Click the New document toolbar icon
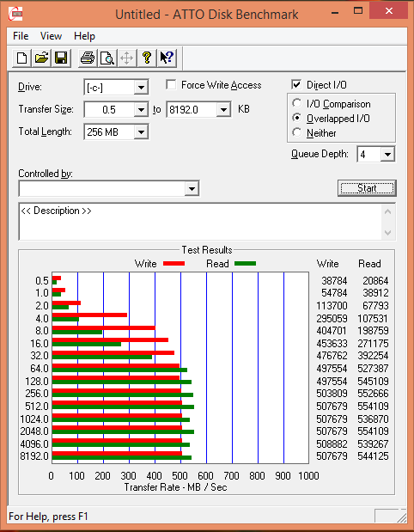The height and width of the screenshot is (532, 414). coord(22,58)
